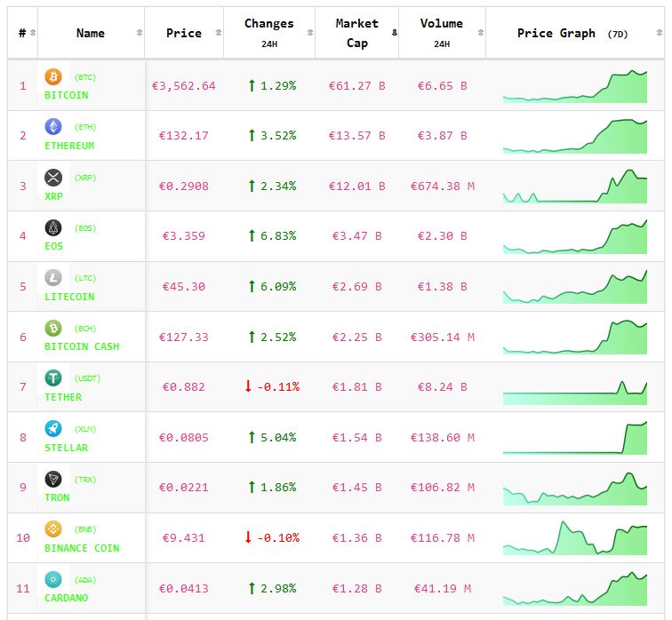The height and width of the screenshot is (620, 672).
Task: Click the Litecoin silver icon
Action: tap(53, 278)
